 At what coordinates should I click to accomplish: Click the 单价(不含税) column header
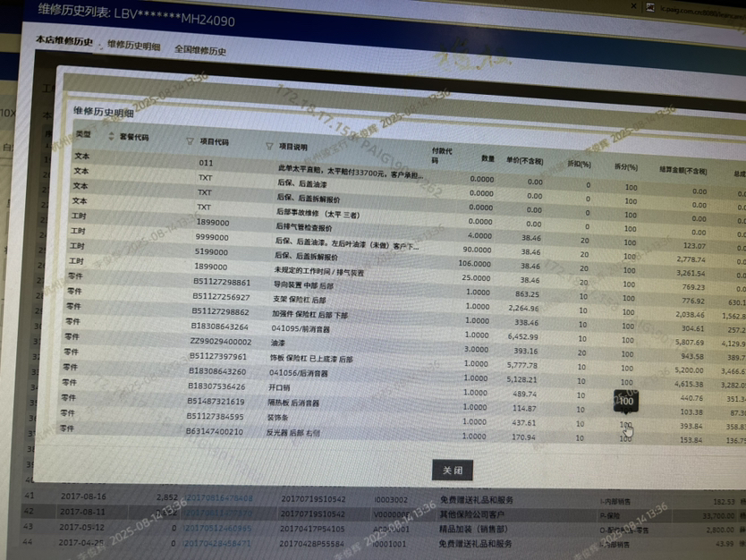(x=524, y=161)
